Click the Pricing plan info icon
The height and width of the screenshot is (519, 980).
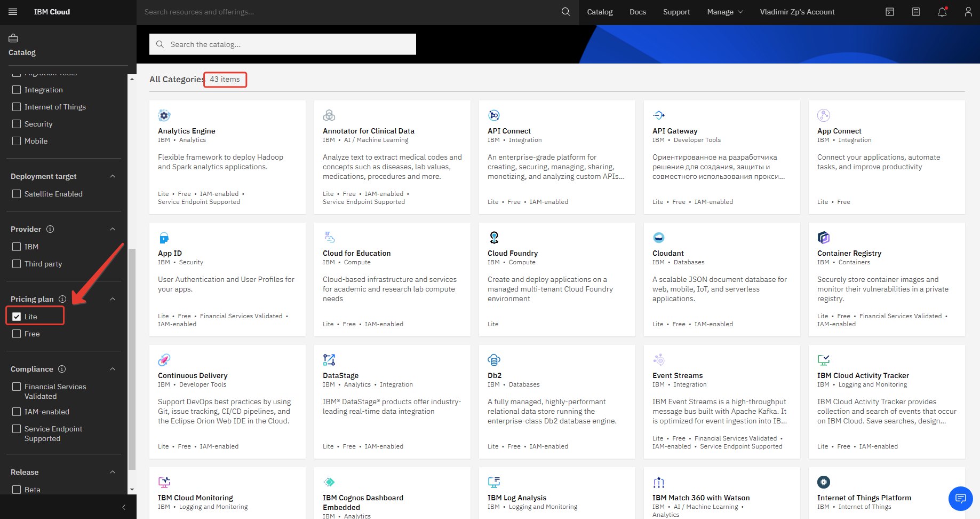tap(62, 299)
